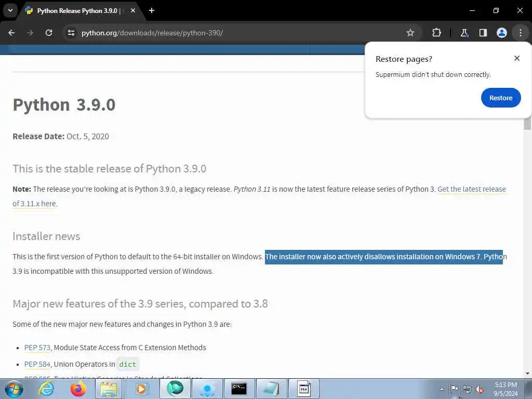The height and width of the screenshot is (399, 532).
Task: Click the Restore button
Action: point(501,98)
